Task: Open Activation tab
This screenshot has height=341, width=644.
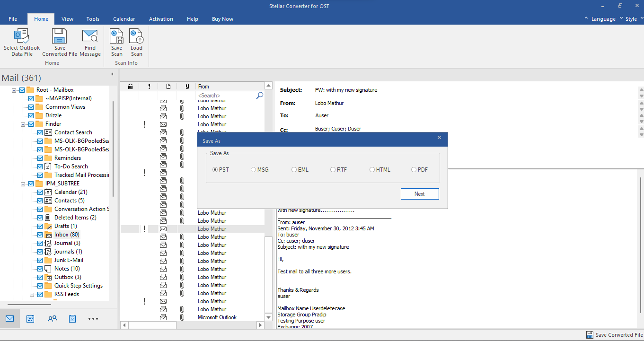Action: [161, 19]
